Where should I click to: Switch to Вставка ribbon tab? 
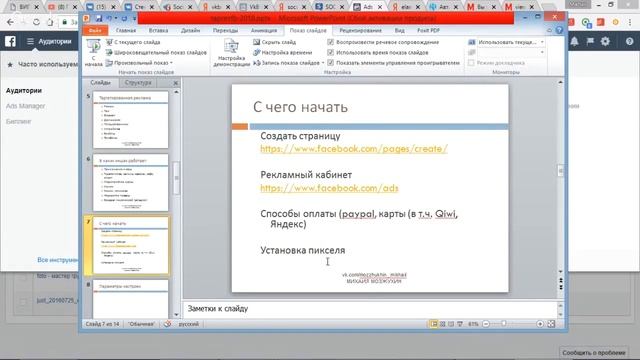click(x=158, y=30)
